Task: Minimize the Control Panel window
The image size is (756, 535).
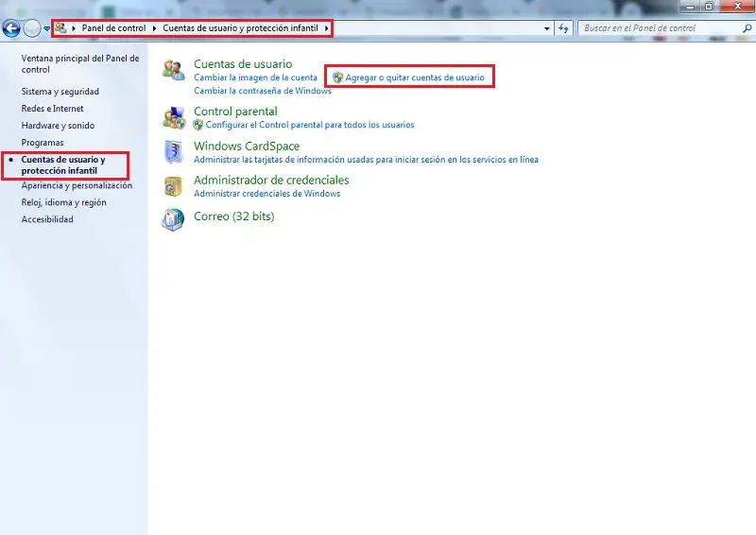Action: pos(691,7)
